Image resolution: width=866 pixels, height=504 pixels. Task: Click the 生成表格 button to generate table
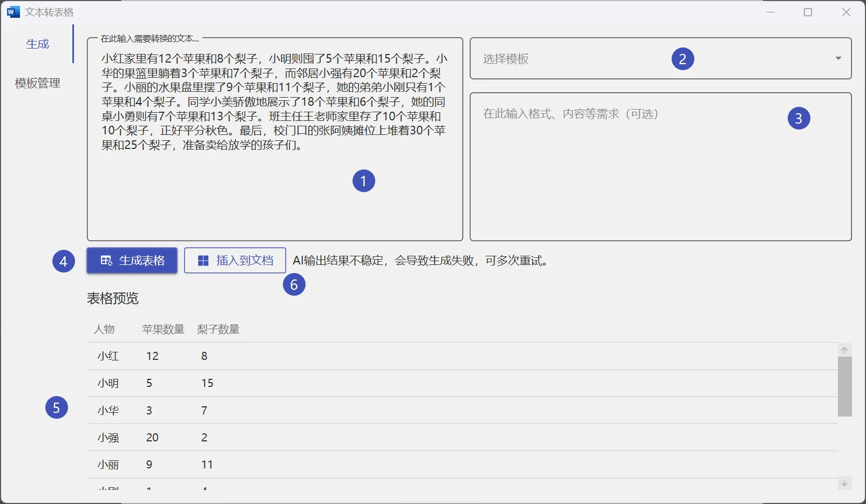132,261
